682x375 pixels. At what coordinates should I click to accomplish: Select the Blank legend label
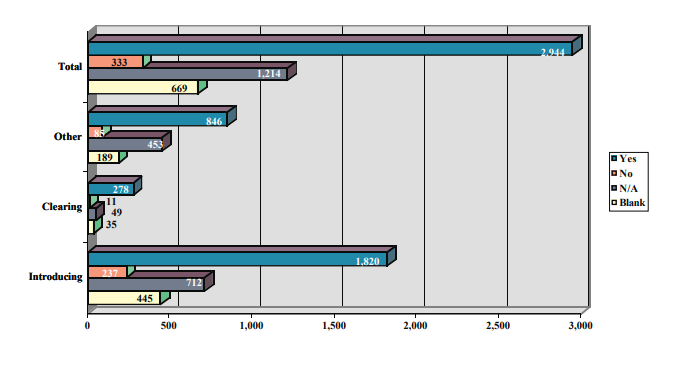click(x=632, y=203)
